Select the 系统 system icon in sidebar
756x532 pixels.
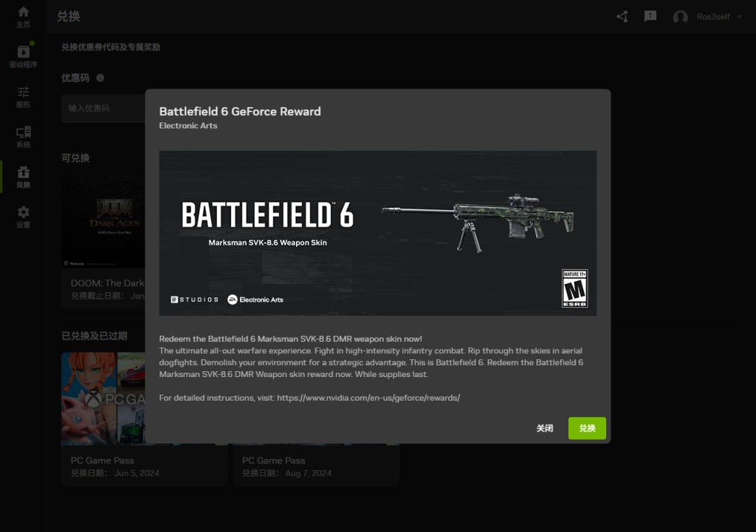point(23,133)
